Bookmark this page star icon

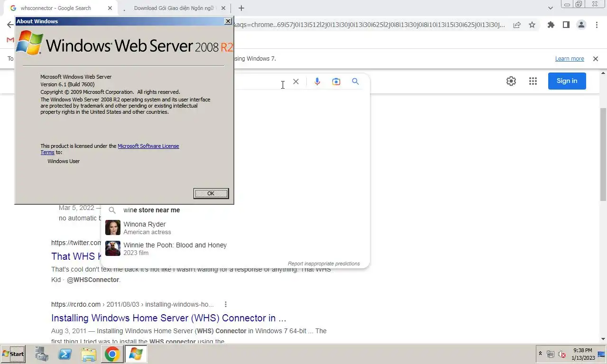coord(532,25)
